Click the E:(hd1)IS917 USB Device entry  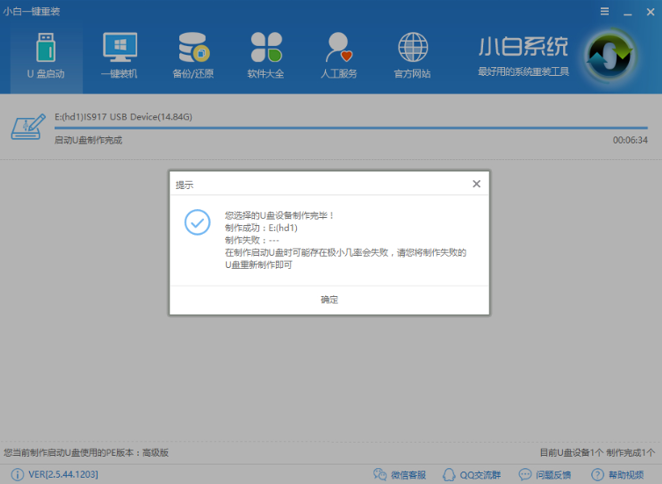click(x=123, y=117)
